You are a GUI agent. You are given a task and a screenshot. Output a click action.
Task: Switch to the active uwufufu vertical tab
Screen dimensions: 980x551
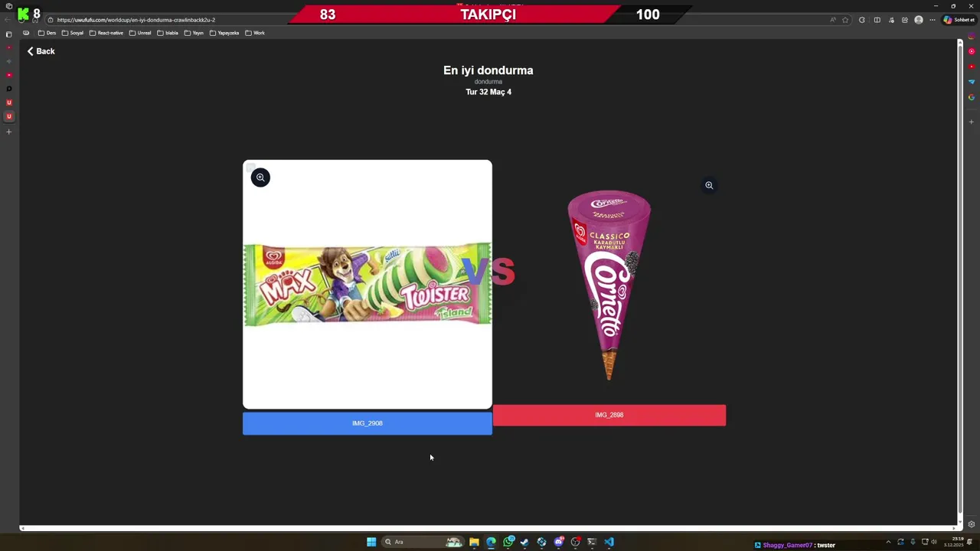pos(9,116)
